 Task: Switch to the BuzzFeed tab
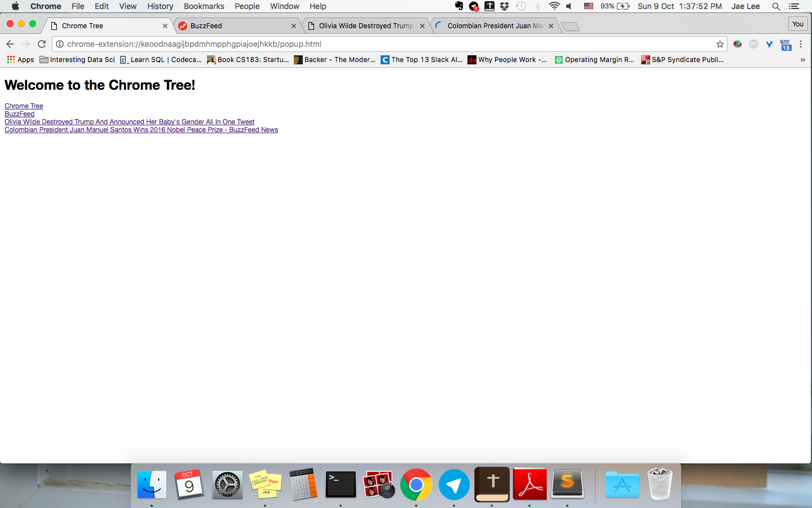coord(237,26)
